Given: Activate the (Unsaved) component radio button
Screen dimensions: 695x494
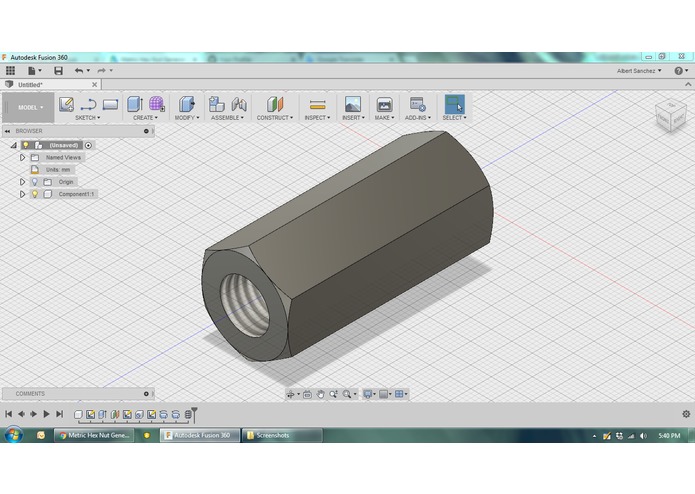Looking at the screenshot, I should pyautogui.click(x=88, y=145).
